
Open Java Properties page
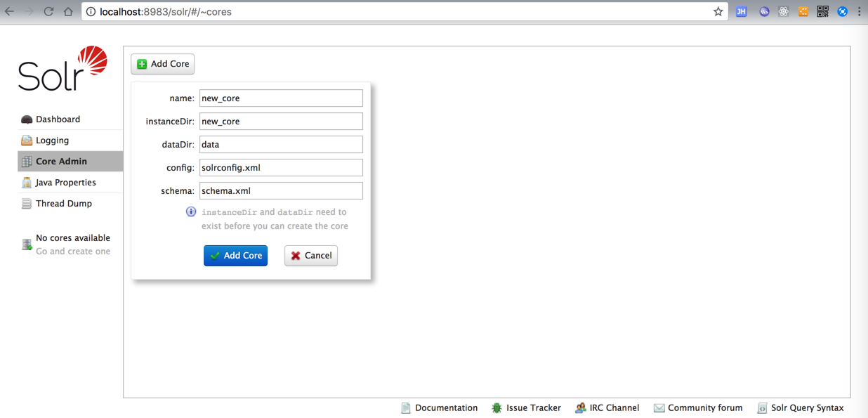pyautogui.click(x=65, y=183)
